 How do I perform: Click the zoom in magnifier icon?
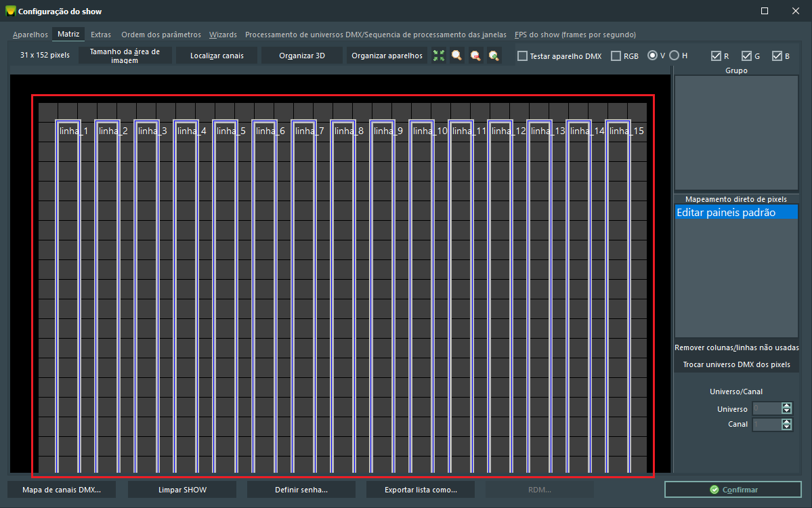coord(494,56)
